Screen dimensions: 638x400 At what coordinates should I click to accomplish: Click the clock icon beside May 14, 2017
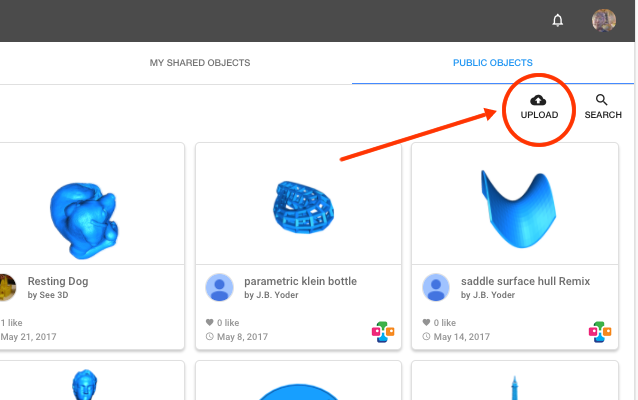coord(426,337)
